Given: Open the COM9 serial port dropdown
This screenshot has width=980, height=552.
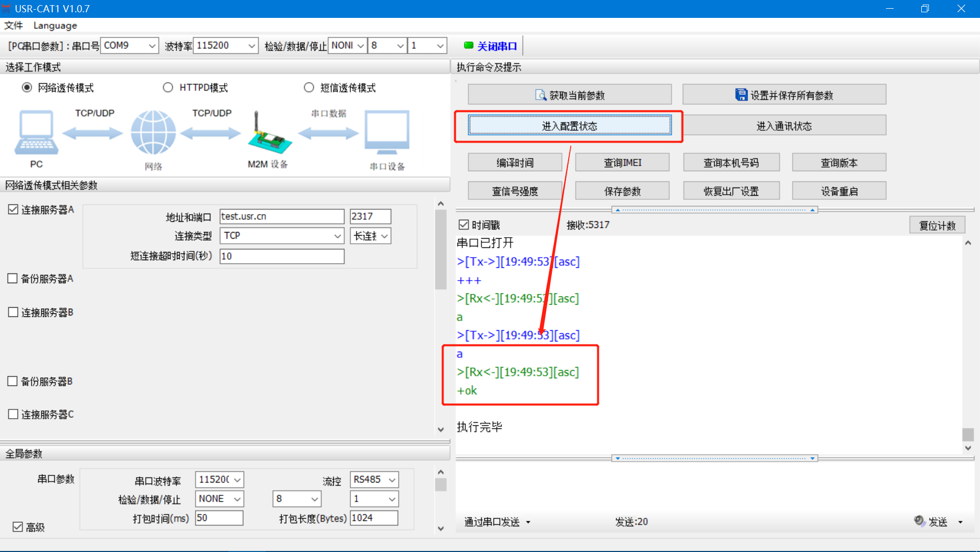Looking at the screenshot, I should pyautogui.click(x=130, y=45).
